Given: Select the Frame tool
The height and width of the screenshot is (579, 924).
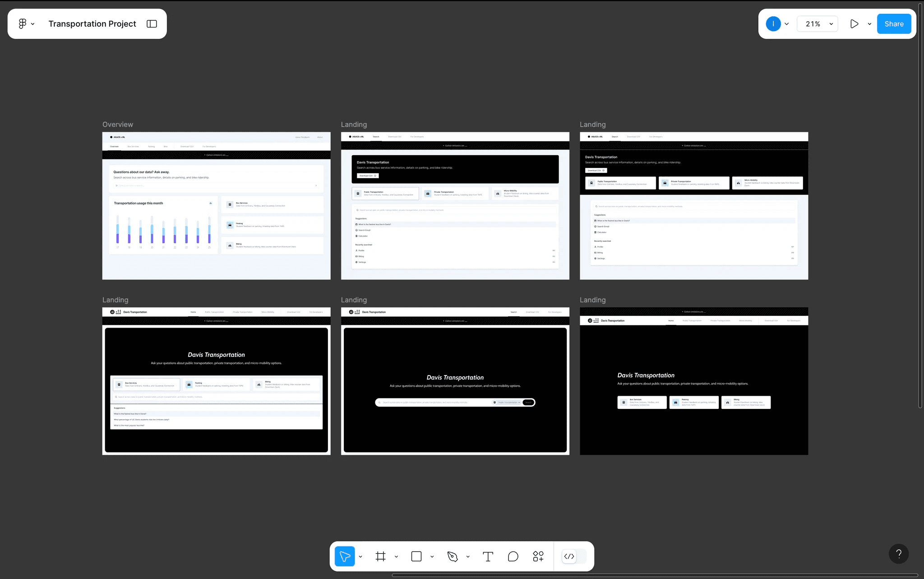Looking at the screenshot, I should click(x=381, y=556).
